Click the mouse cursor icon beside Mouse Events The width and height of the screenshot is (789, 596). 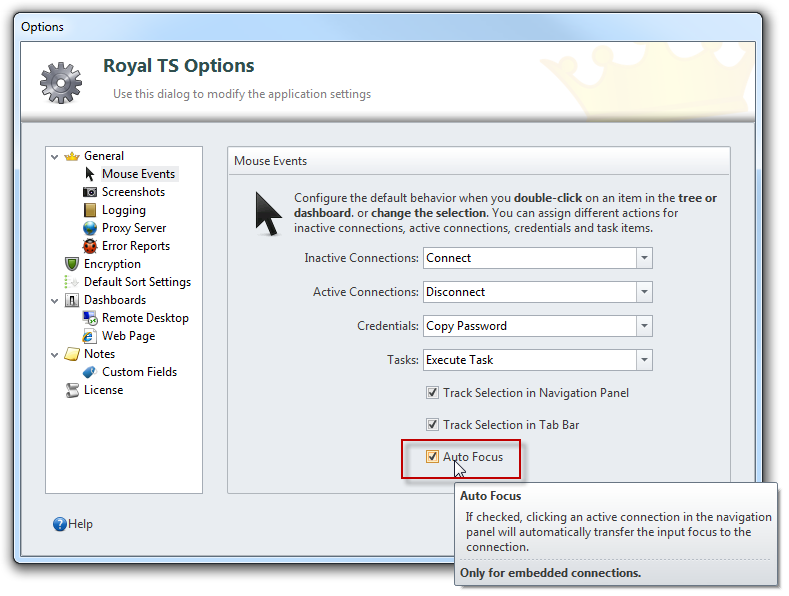pyautogui.click(x=90, y=174)
